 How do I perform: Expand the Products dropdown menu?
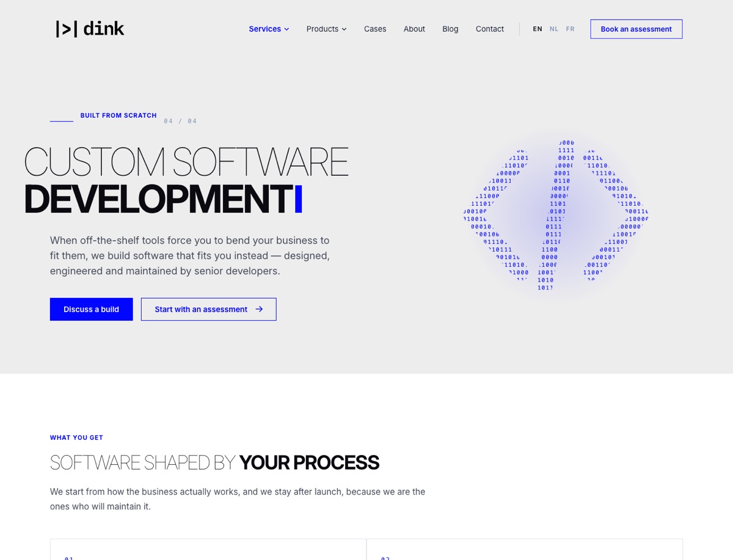click(x=326, y=29)
